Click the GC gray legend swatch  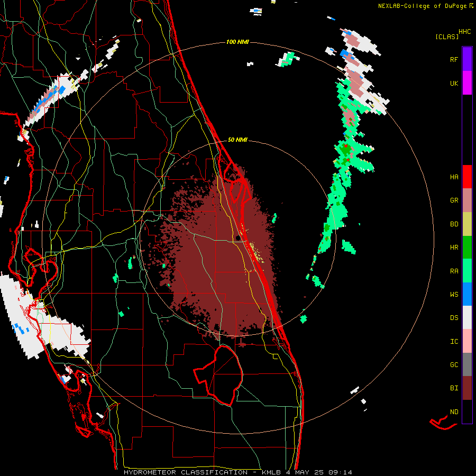pos(467,364)
